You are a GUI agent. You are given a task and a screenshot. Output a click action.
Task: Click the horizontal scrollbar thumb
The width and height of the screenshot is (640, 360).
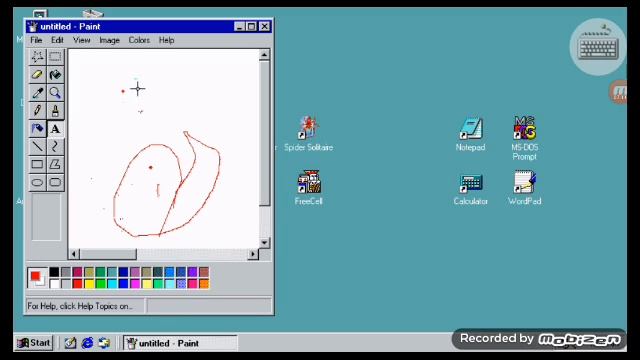click(x=108, y=254)
